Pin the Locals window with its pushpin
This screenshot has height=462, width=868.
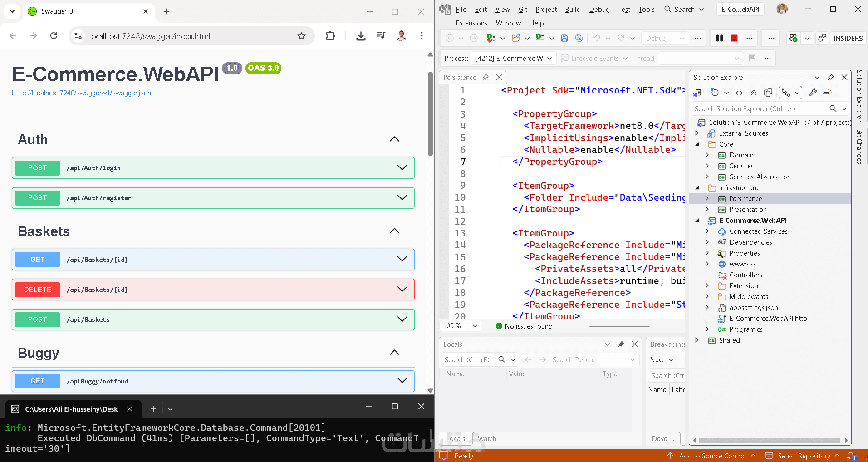621,344
